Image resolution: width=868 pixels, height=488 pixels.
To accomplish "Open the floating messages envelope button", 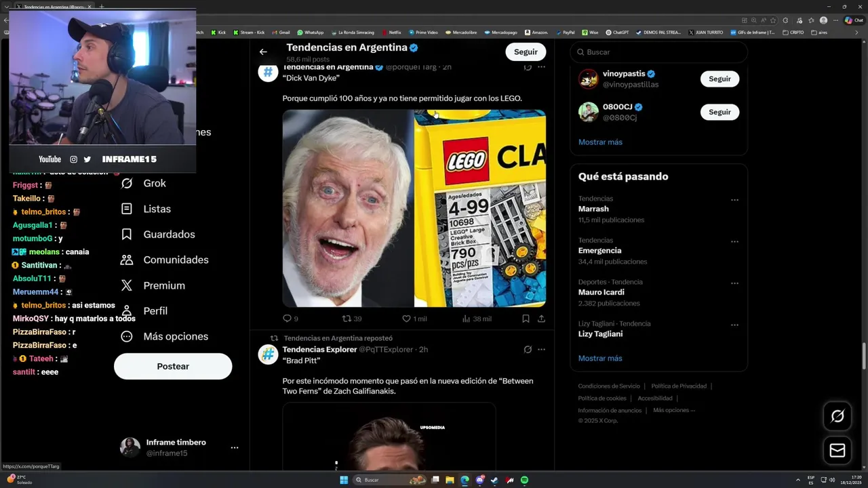I will (837, 450).
